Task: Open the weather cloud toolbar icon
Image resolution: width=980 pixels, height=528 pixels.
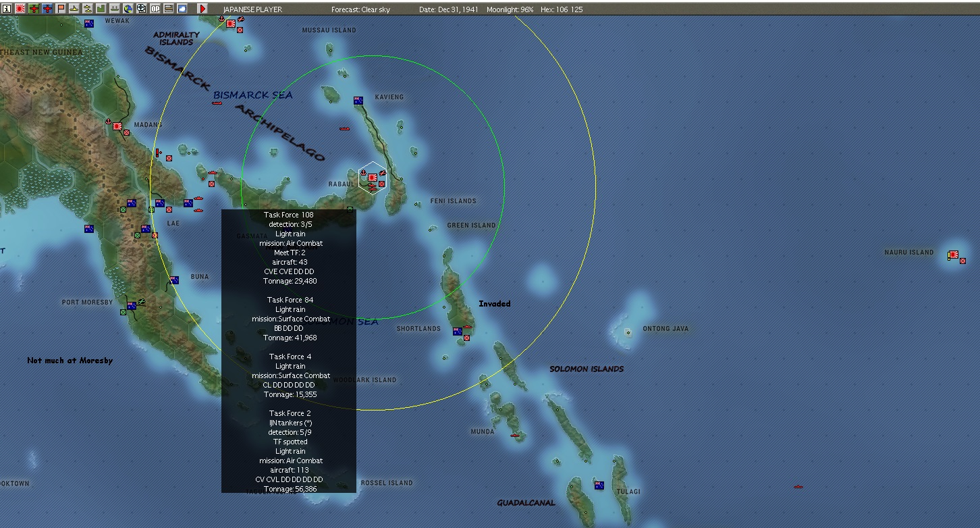Action: (x=182, y=9)
